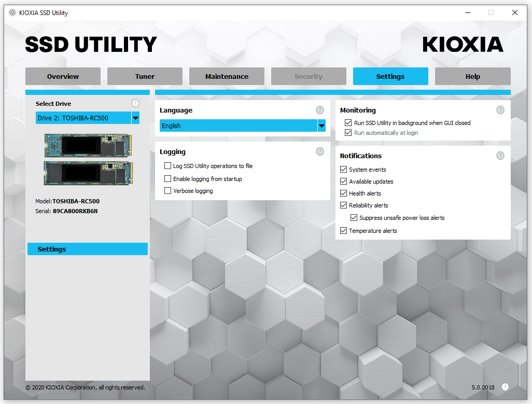Enable Log SSD Utility operations to file
This screenshot has height=404, width=532.
(x=167, y=166)
